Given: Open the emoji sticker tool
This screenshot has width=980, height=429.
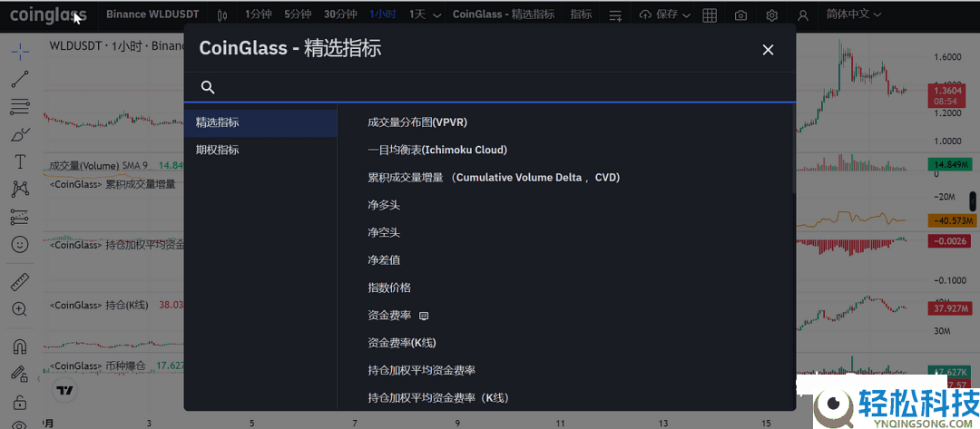Looking at the screenshot, I should coord(19,244).
